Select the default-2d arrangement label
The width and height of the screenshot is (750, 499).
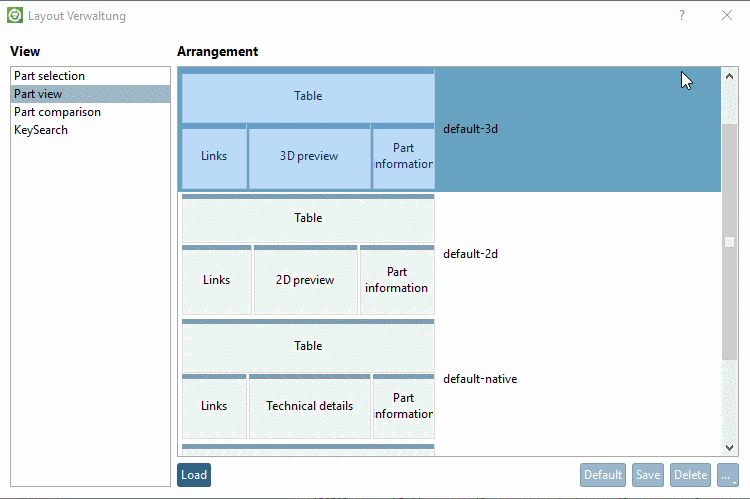click(470, 254)
